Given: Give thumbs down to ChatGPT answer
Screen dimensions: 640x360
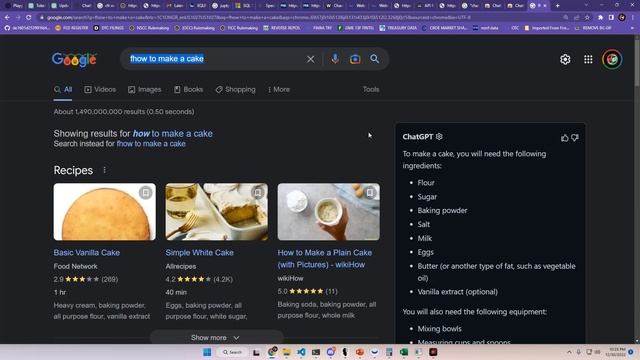Looking at the screenshot, I should click(575, 138).
